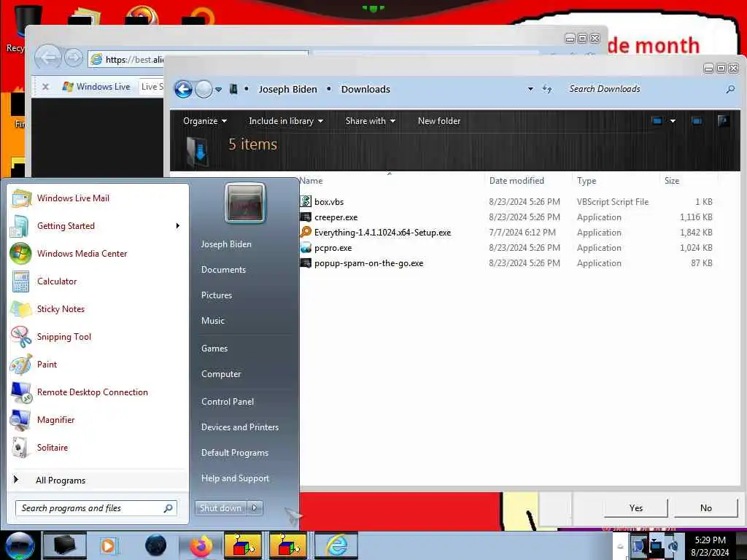Select Everything-1.4.1.1024.x64-Setup.exe file

click(382, 233)
